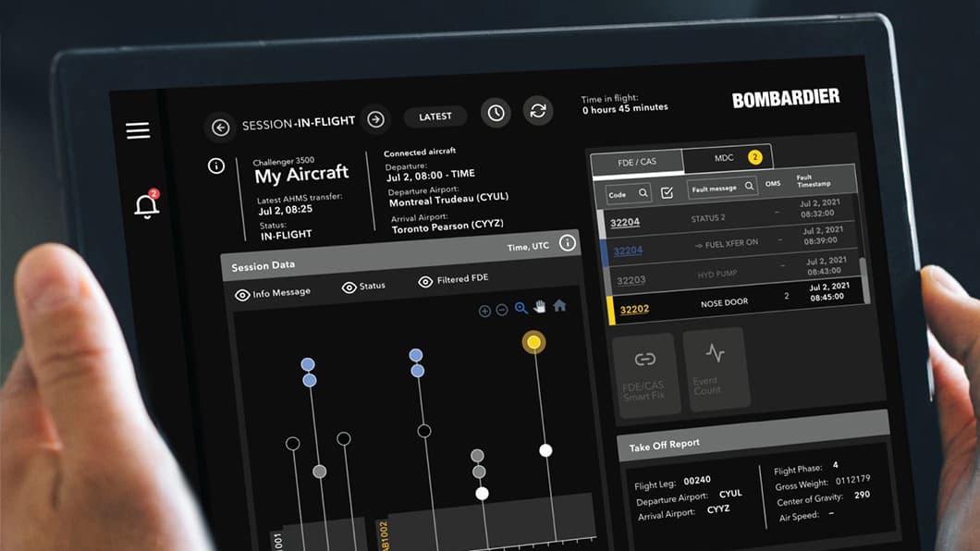Click the NOSE DOOR fault message
This screenshot has width=980, height=551.
[x=724, y=303]
